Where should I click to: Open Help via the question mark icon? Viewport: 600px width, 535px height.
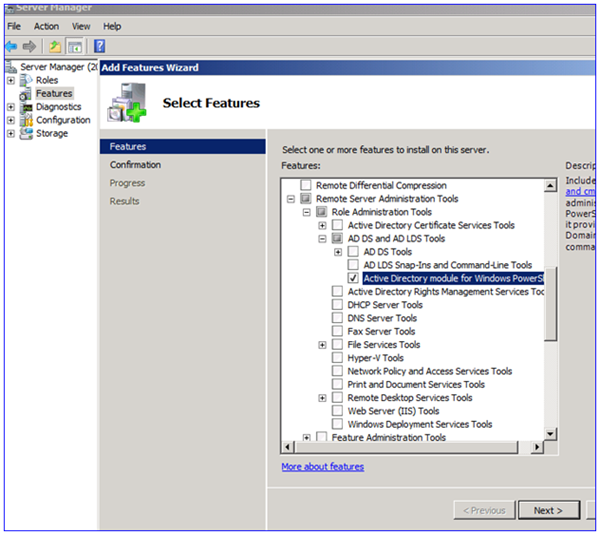(x=99, y=46)
